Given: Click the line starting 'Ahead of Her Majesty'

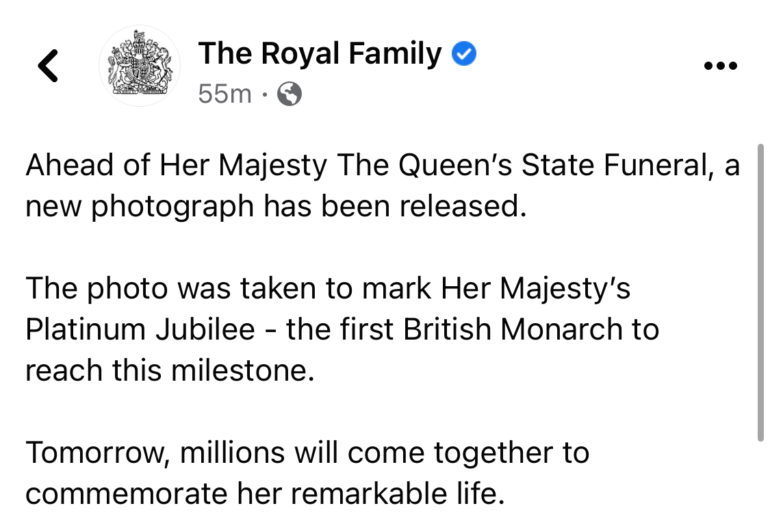Looking at the screenshot, I should [383, 165].
